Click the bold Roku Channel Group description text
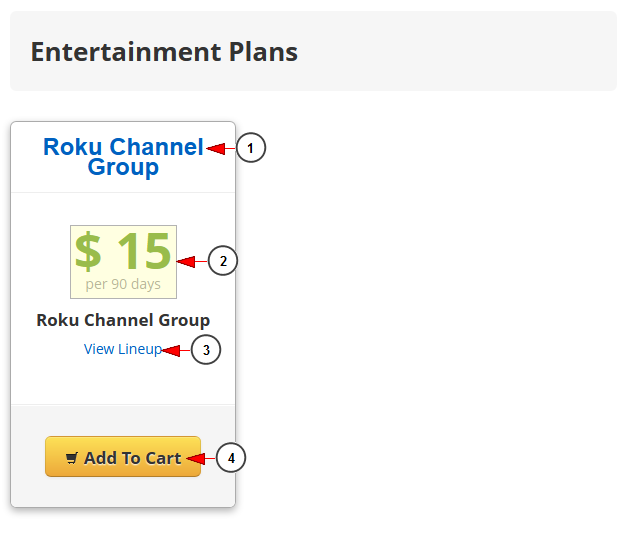Viewport: 627px width, 533px height. coord(123,320)
